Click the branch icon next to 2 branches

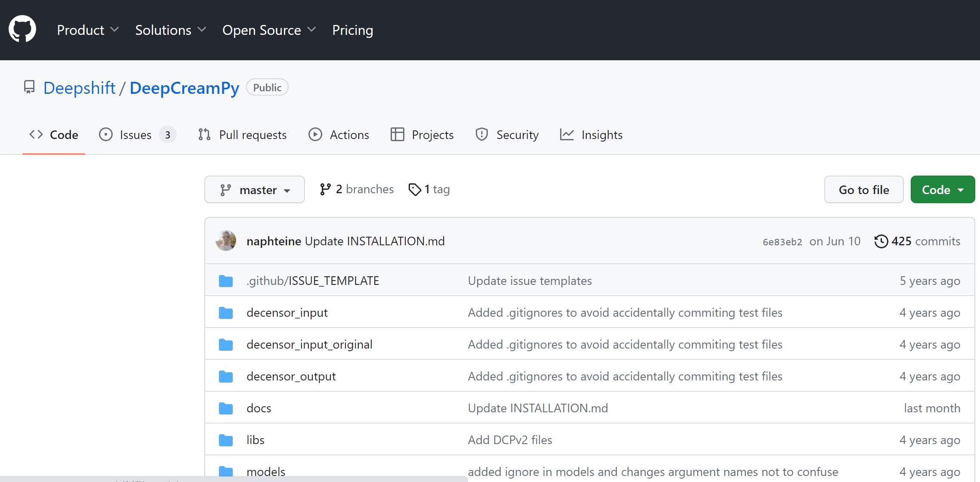coord(325,189)
